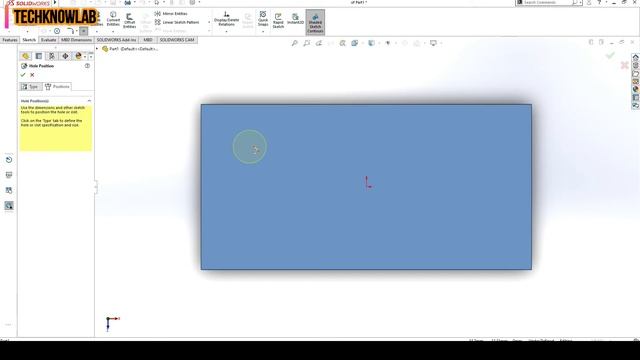The image size is (640, 360).
Task: Open Hide/Show Items in the view toolbar
Action: coord(388,43)
